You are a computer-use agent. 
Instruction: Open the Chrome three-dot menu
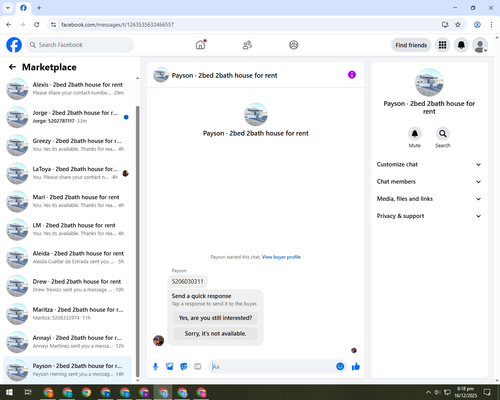(x=491, y=25)
